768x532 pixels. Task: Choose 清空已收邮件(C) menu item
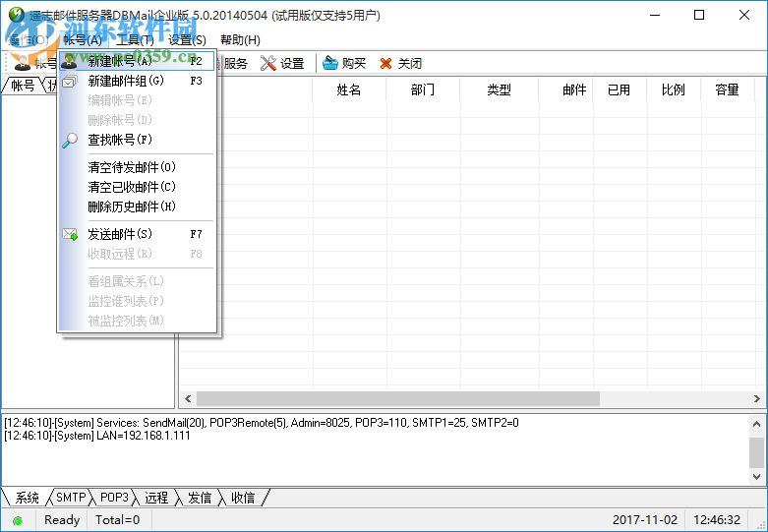[137, 187]
